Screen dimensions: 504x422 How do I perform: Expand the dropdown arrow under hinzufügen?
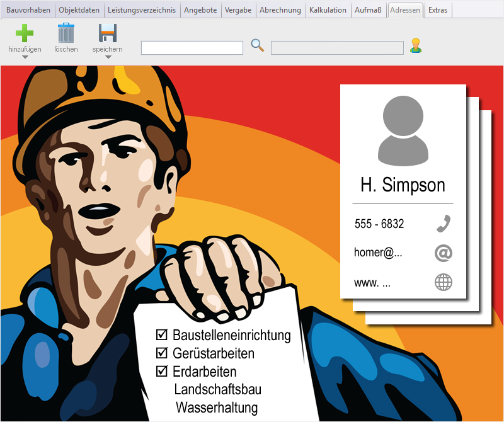[25, 57]
